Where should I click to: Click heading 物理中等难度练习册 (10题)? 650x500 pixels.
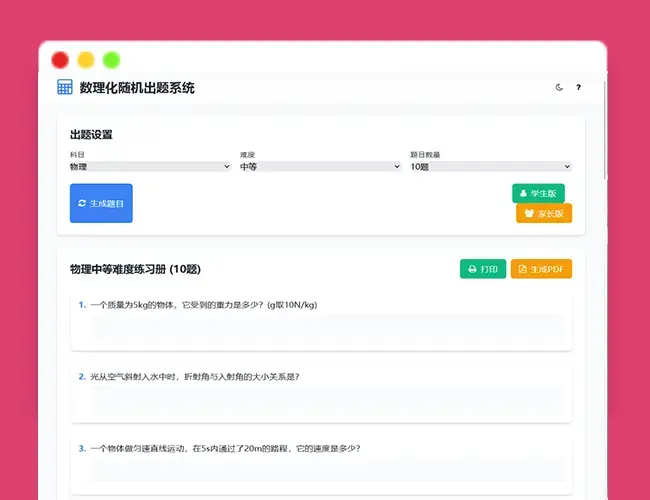pos(135,269)
